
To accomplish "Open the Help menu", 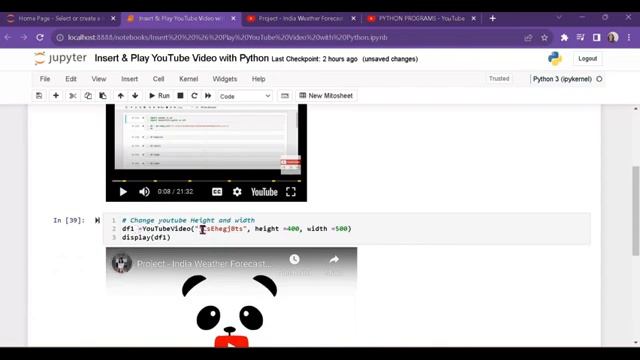I will pyautogui.click(x=258, y=79).
